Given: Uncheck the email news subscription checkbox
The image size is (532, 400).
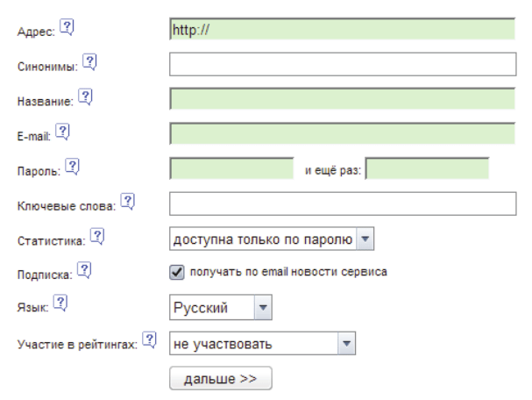Looking at the screenshot, I should click(175, 271).
